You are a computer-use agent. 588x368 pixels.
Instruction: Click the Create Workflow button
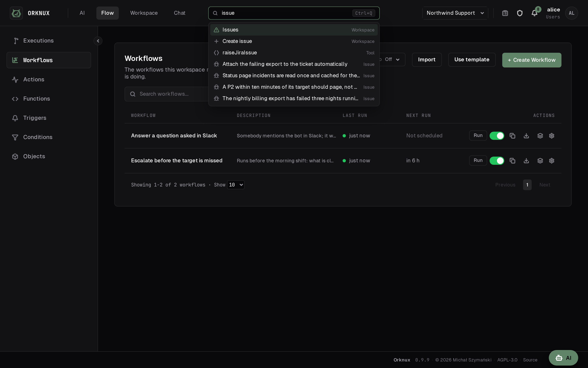[532, 60]
